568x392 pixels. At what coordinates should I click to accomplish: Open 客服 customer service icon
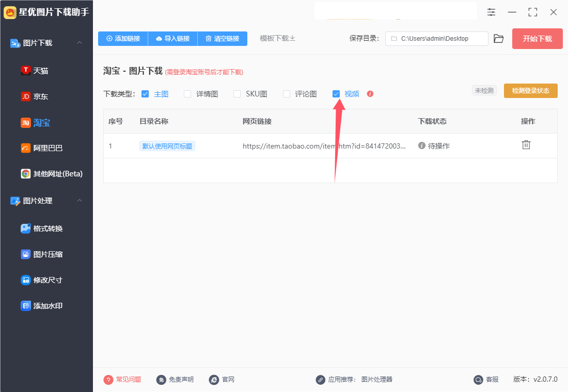pyautogui.click(x=478, y=380)
